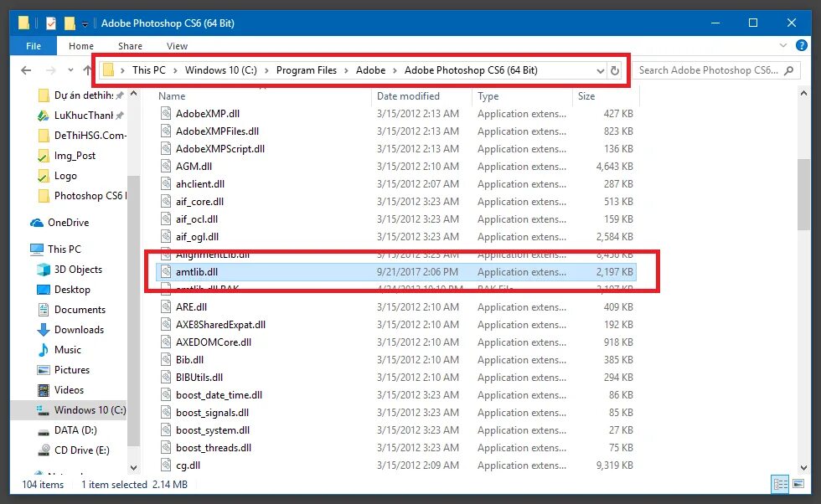Open the Help question mark icon
Viewport: 821px width, 504px height.
tap(801, 45)
